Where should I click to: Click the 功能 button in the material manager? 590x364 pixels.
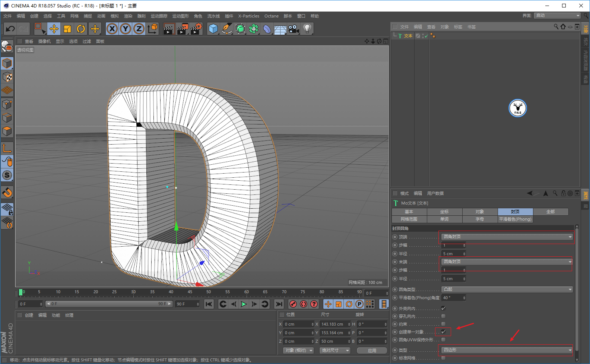coord(56,315)
